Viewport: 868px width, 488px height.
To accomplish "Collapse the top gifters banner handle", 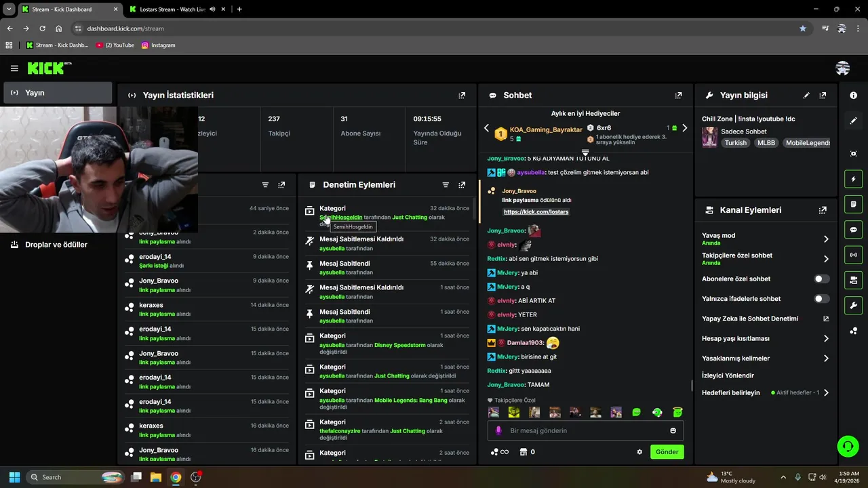I will coord(585,152).
